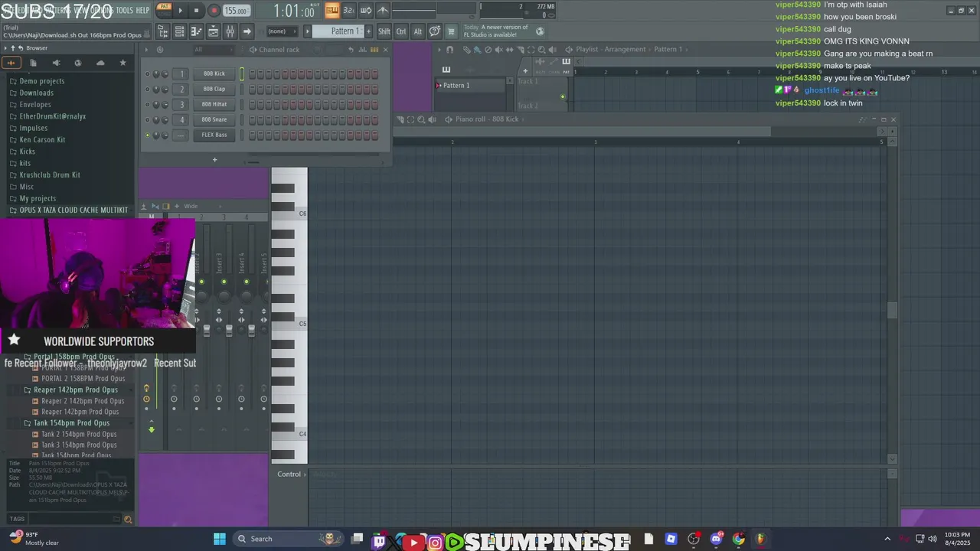Toggle PAT/SONG mode switch
980x551 pixels.
(164, 10)
